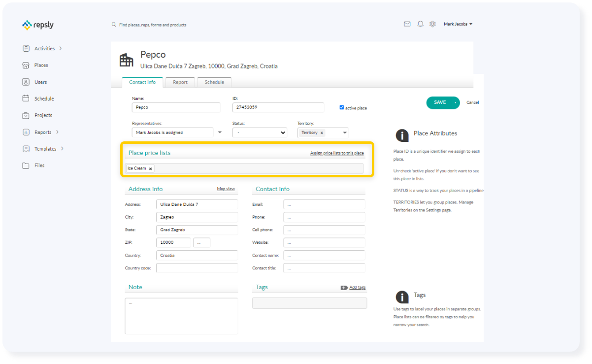This screenshot has width=592, height=364.
Task: Click the empty Country code field
Action: click(197, 268)
